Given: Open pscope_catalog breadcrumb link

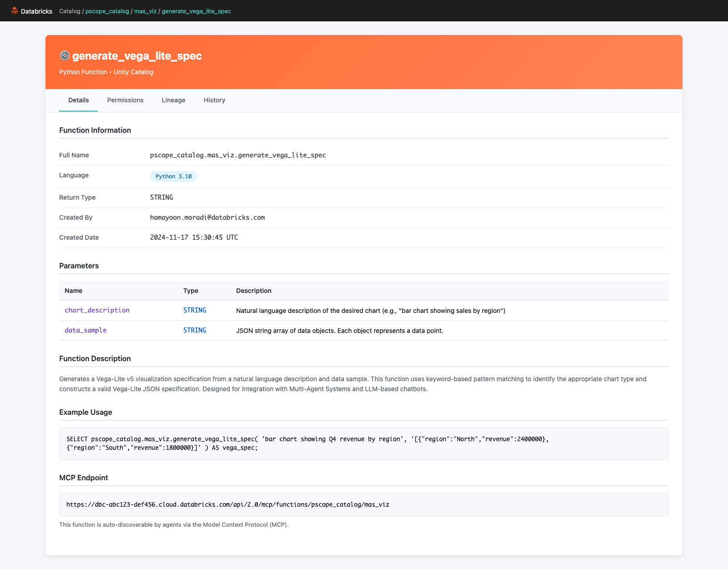Looking at the screenshot, I should (x=107, y=11).
